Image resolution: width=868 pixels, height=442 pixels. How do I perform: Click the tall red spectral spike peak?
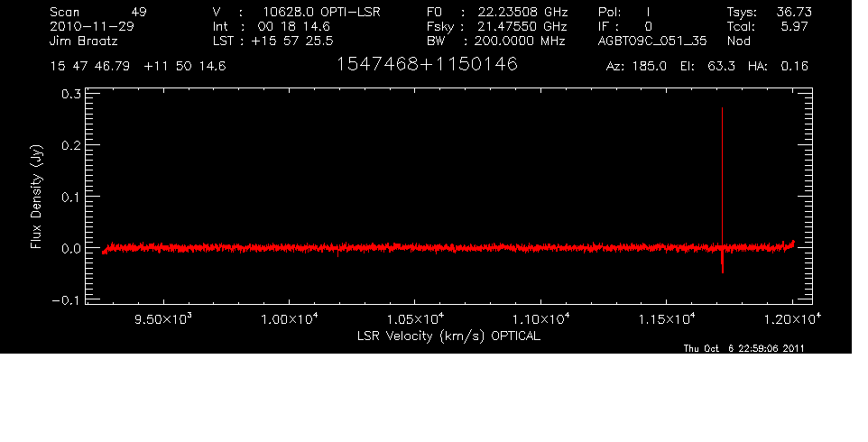(x=723, y=109)
